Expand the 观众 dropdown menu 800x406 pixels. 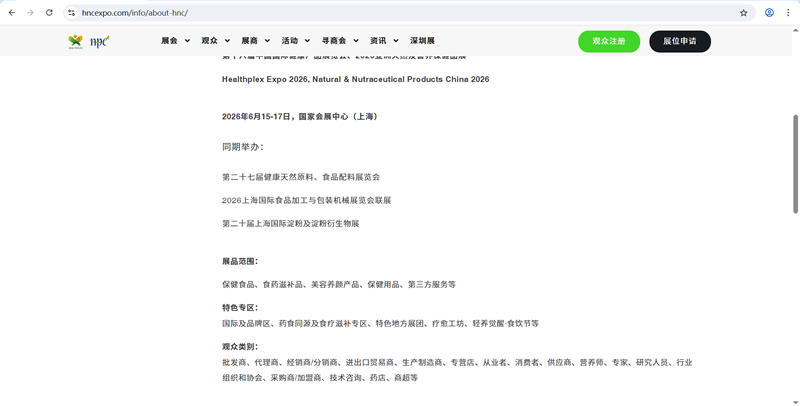(x=214, y=41)
